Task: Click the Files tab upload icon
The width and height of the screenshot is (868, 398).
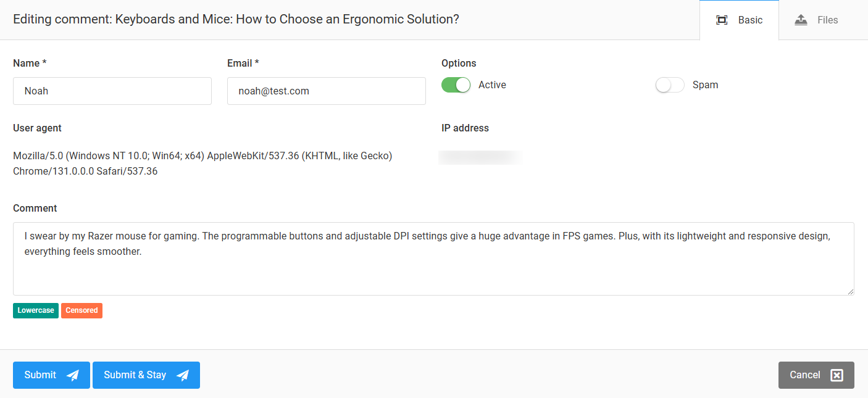Action: click(x=801, y=20)
